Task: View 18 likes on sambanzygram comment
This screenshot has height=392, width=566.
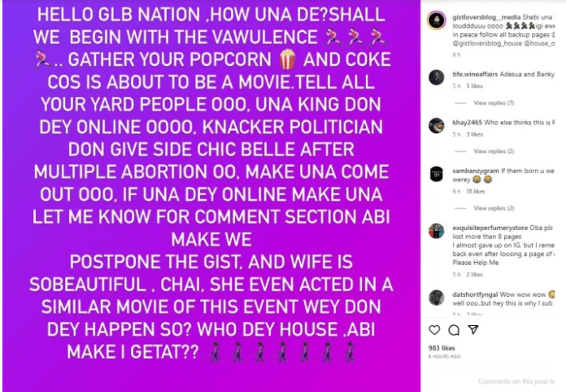Action: pos(475,191)
